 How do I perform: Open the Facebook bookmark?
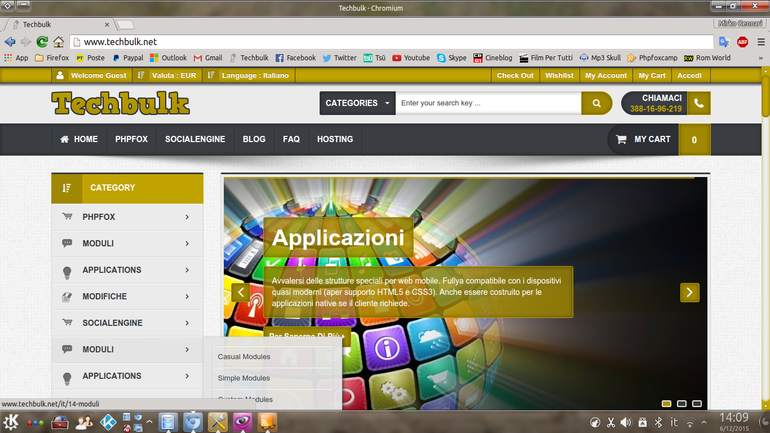296,58
